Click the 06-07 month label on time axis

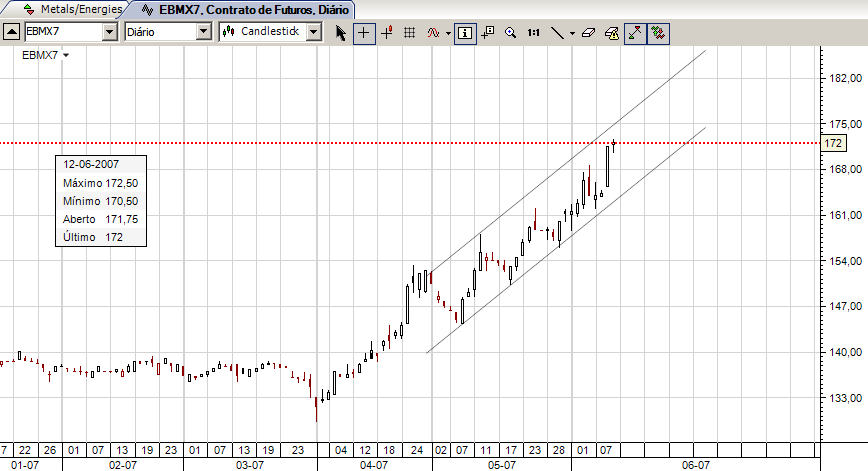point(696,465)
